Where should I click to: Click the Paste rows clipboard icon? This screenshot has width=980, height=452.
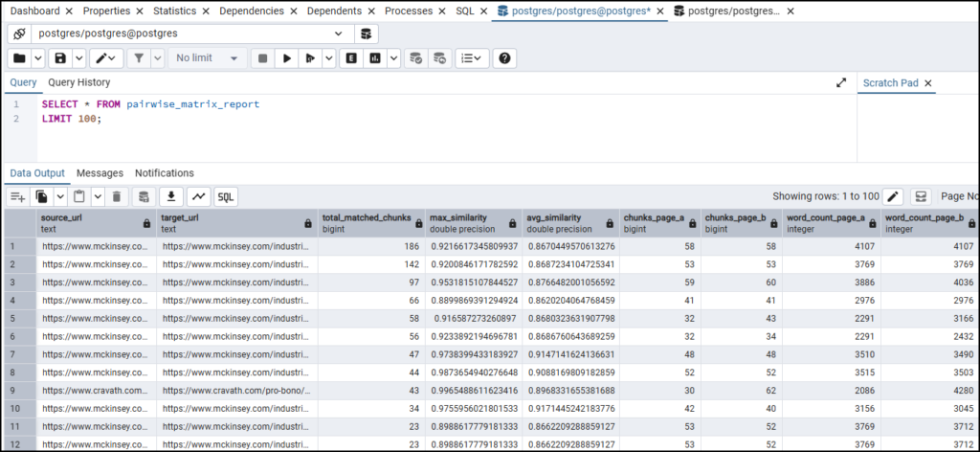[79, 197]
